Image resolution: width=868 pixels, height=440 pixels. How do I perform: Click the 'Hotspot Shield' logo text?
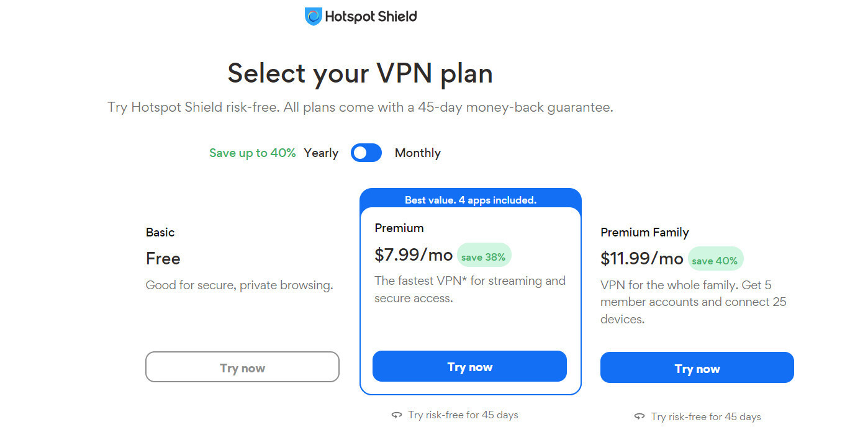pyautogui.click(x=369, y=17)
